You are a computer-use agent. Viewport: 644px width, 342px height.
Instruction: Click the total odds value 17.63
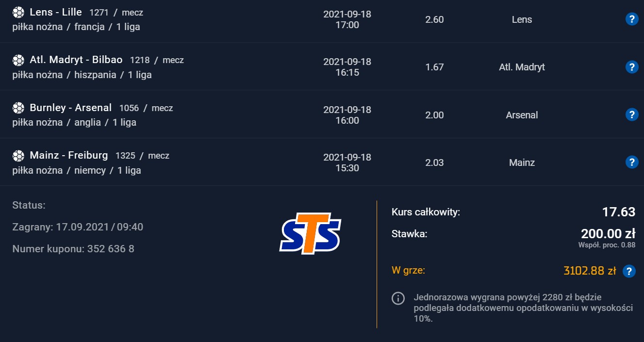pyautogui.click(x=619, y=212)
